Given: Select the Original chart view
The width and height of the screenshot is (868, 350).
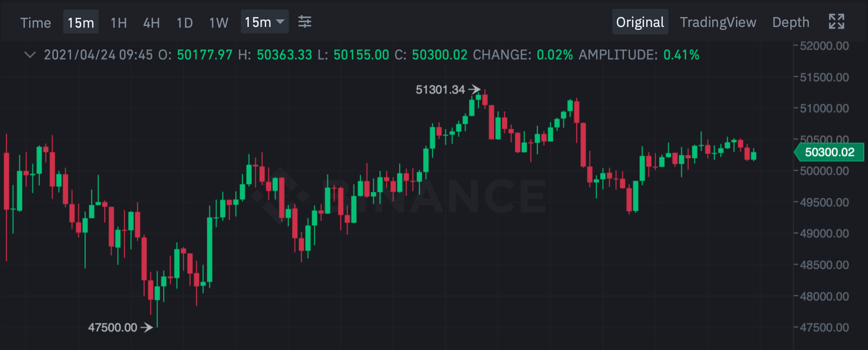Looking at the screenshot, I should tap(640, 22).
